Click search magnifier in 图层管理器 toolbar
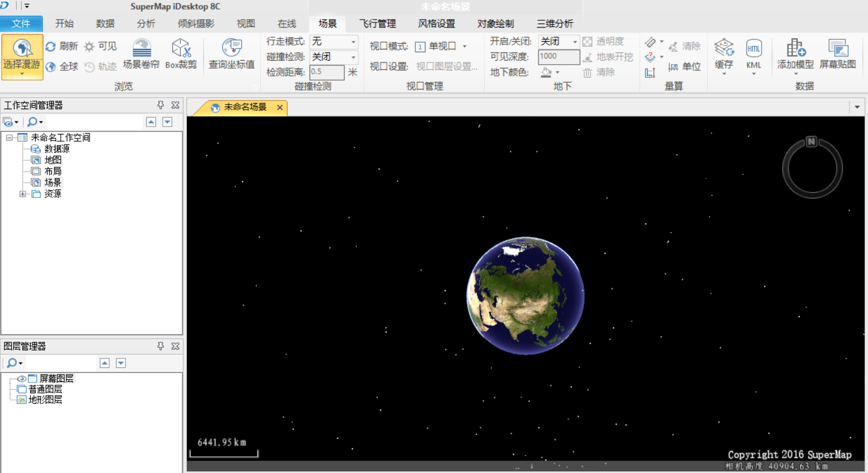The height and width of the screenshot is (473, 868). pyautogui.click(x=12, y=363)
